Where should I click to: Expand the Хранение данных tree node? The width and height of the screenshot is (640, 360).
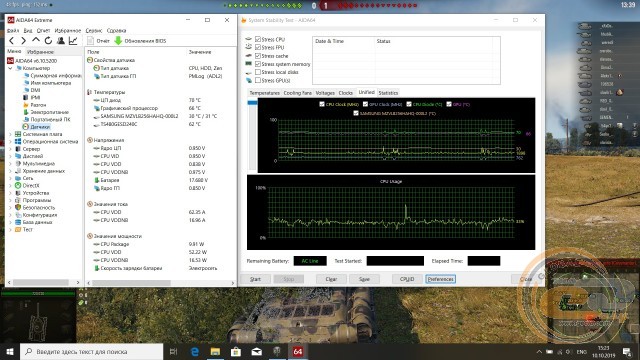point(10,171)
